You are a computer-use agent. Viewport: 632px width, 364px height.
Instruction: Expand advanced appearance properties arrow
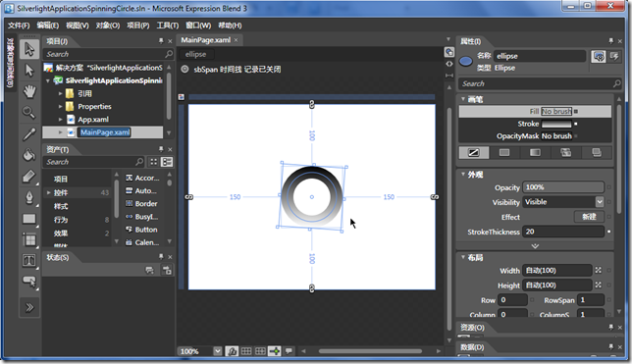click(535, 246)
